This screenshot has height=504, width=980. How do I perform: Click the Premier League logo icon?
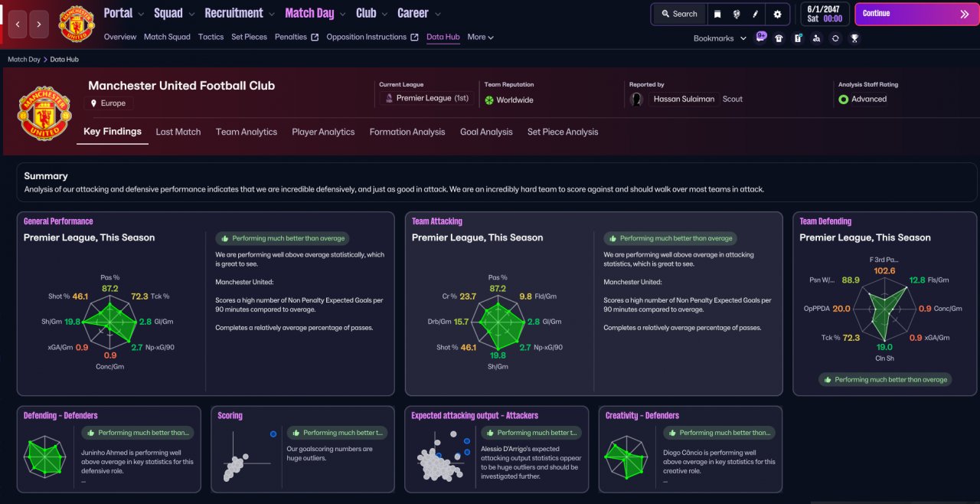click(389, 98)
